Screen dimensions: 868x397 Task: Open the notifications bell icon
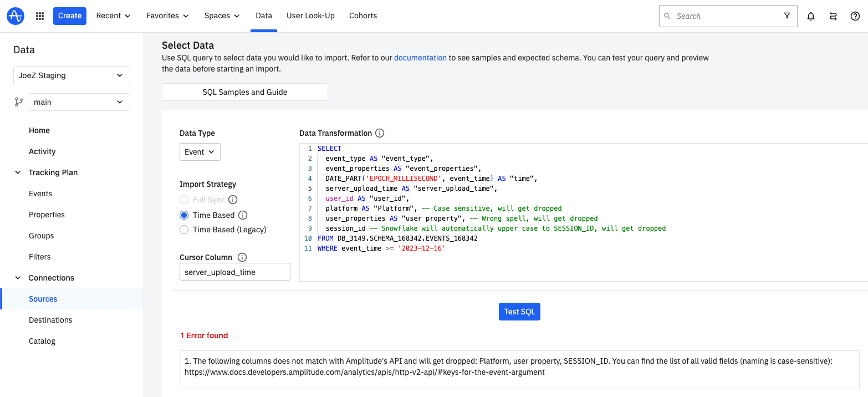click(x=811, y=16)
